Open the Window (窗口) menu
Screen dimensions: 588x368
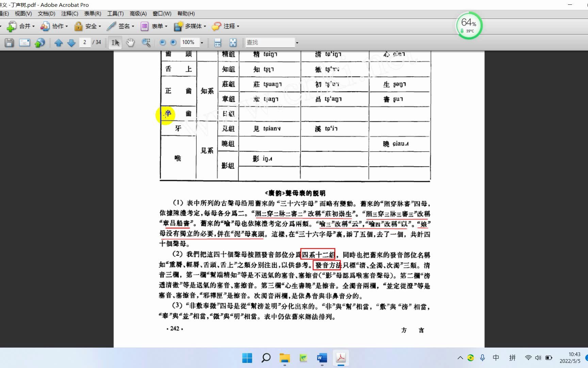162,14
